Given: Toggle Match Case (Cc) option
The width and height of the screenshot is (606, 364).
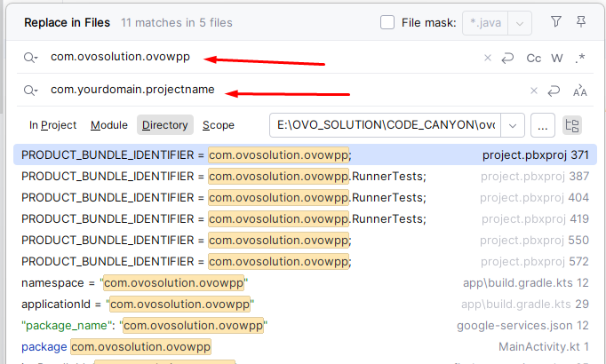Looking at the screenshot, I should point(534,58).
